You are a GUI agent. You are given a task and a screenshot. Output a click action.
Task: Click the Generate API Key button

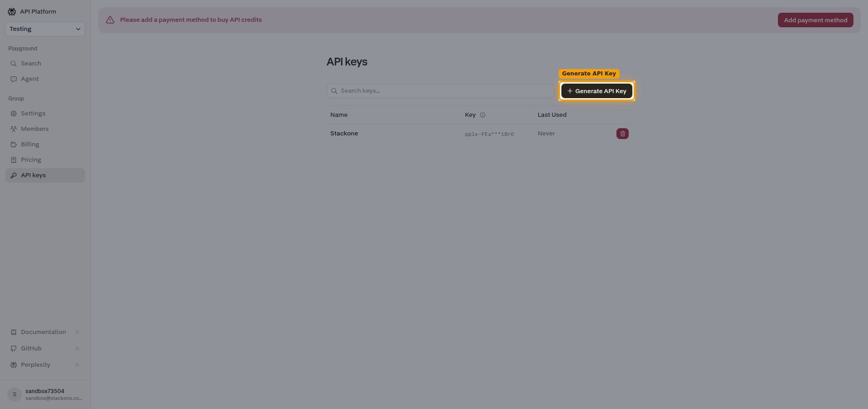coord(596,91)
